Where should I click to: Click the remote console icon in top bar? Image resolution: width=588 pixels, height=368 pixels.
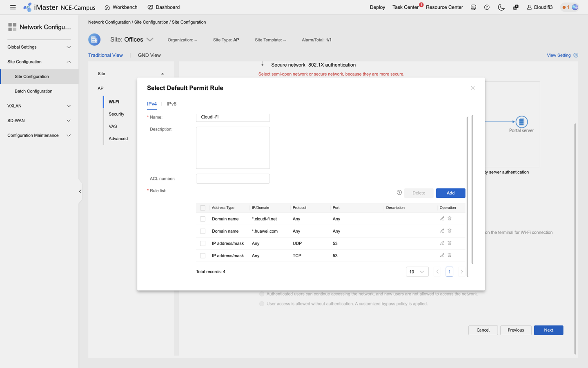click(473, 7)
